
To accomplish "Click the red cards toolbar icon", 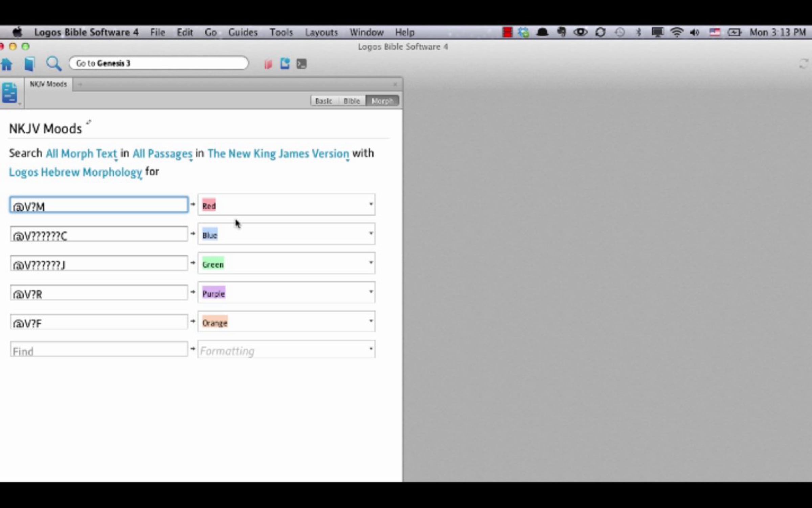I will [268, 64].
